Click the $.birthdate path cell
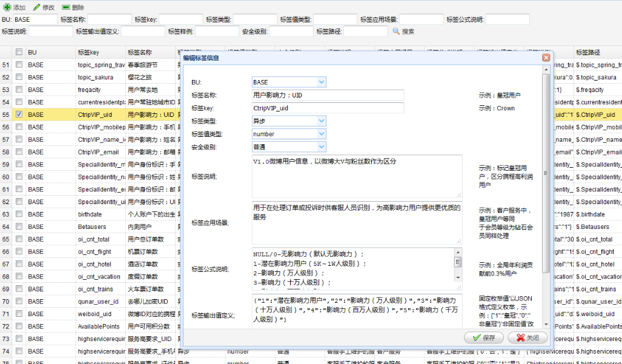 click(598, 214)
